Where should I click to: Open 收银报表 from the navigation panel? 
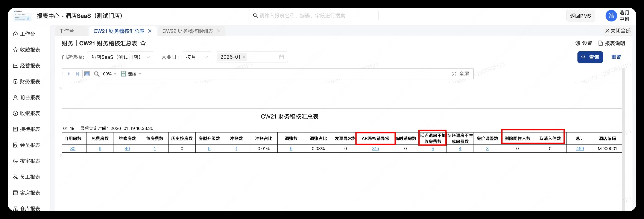click(x=30, y=113)
